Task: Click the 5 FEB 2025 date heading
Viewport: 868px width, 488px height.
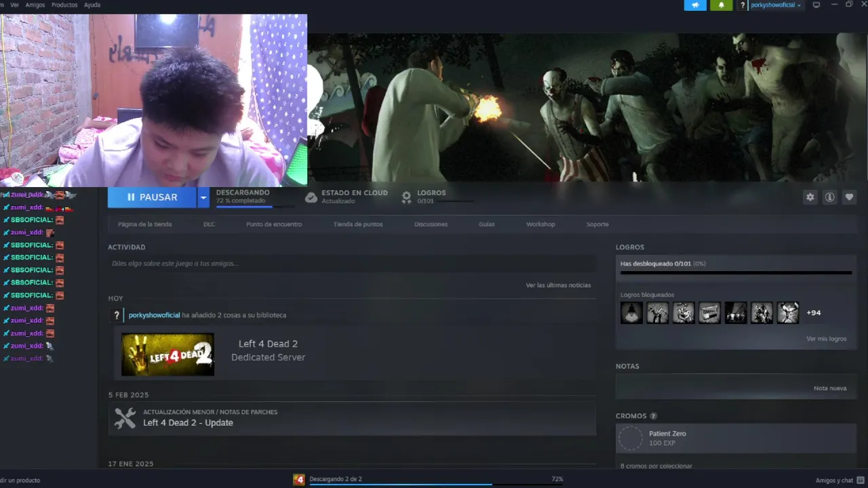Action: coord(128,395)
